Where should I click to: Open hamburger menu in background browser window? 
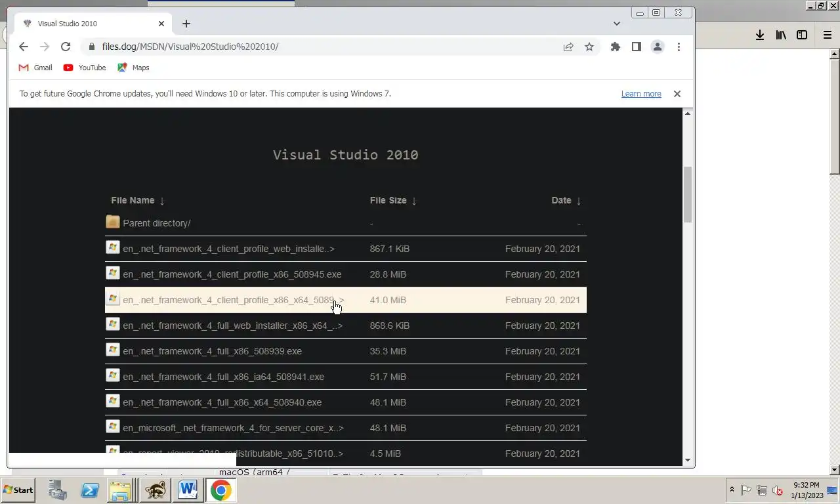point(827,35)
